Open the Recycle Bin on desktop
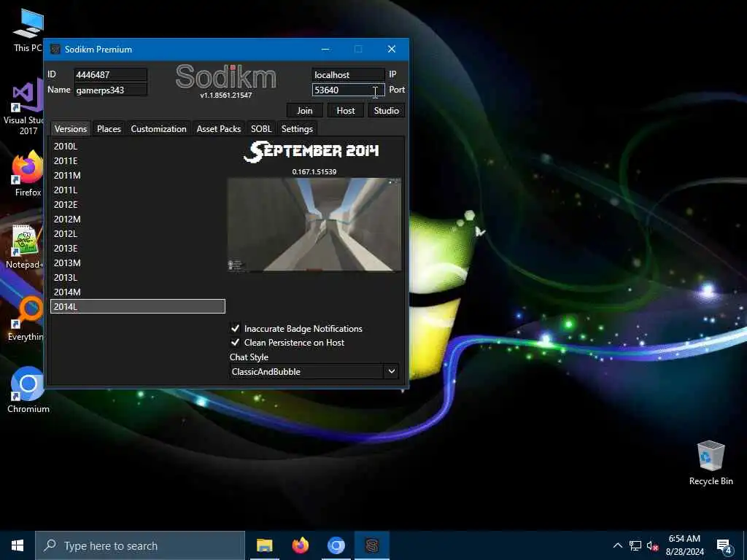747x560 pixels. [711, 463]
